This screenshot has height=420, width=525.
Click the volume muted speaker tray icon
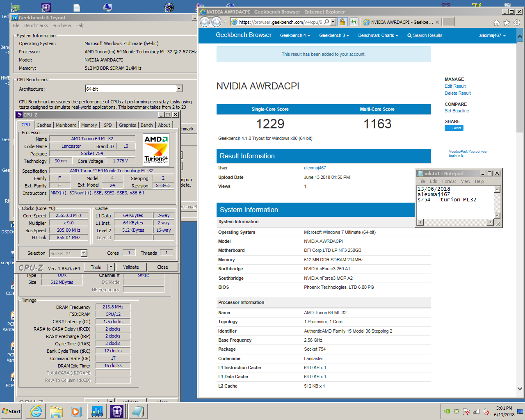[486, 411]
